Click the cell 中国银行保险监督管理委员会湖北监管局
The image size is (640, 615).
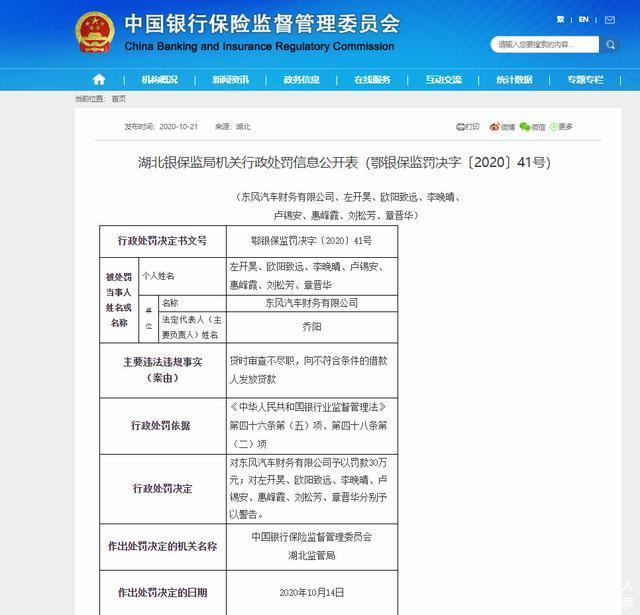(x=312, y=546)
